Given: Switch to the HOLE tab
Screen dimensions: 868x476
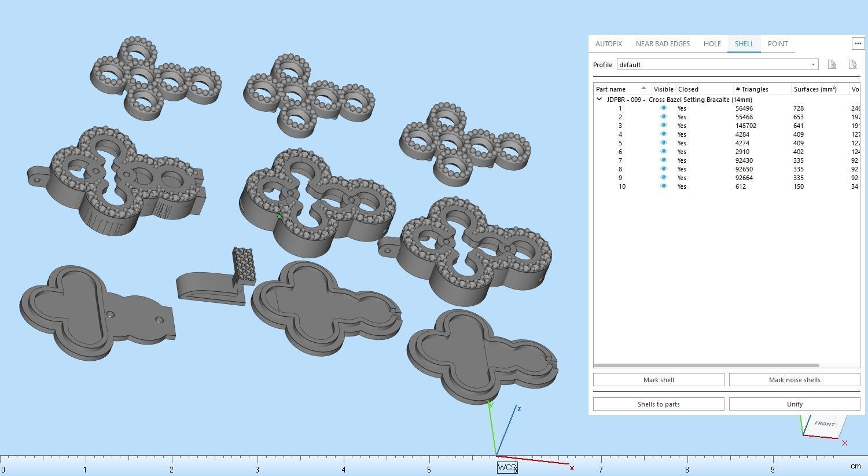Looking at the screenshot, I should 712,44.
